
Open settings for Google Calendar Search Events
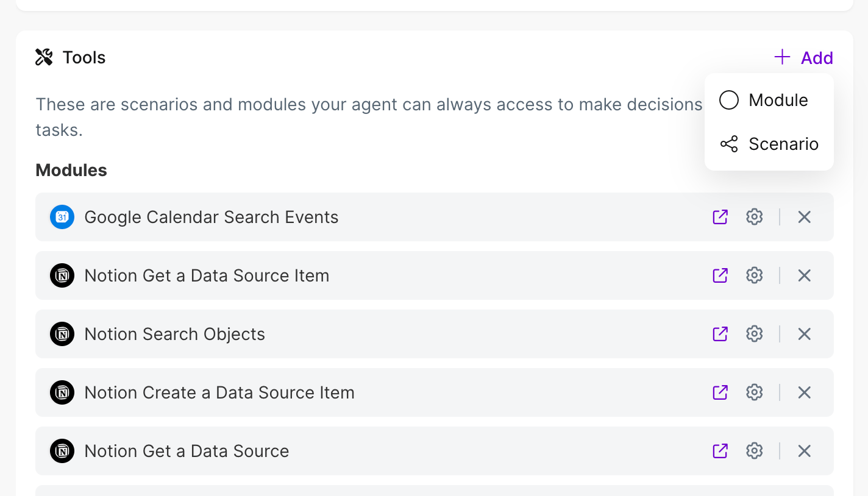pyautogui.click(x=755, y=217)
